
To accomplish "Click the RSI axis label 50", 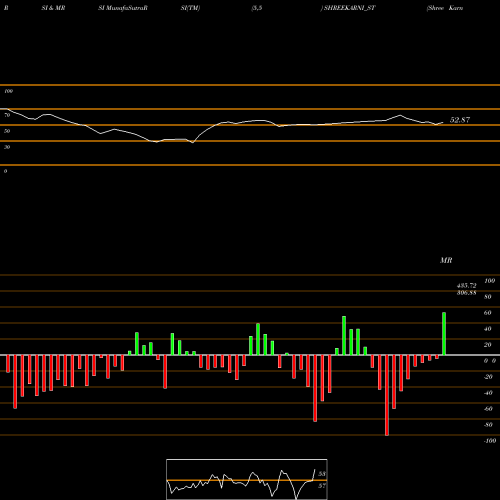I will click(x=7, y=131).
